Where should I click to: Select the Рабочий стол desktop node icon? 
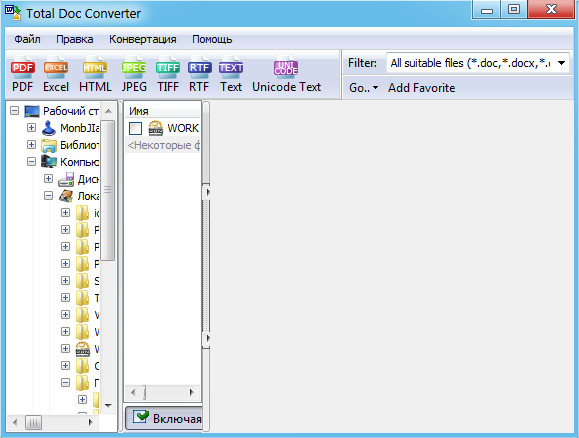(x=32, y=111)
